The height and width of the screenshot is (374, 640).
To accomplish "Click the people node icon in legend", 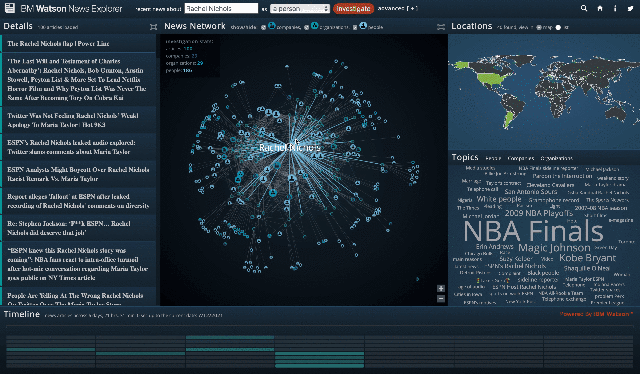I will coord(363,26).
